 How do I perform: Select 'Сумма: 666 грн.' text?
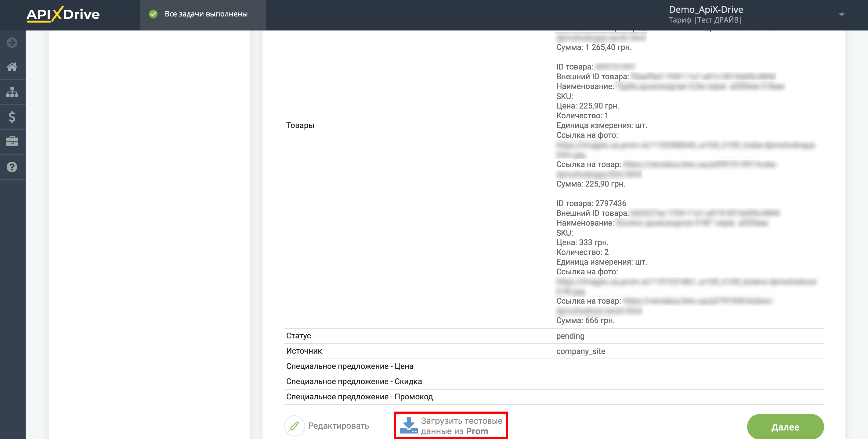point(585,320)
